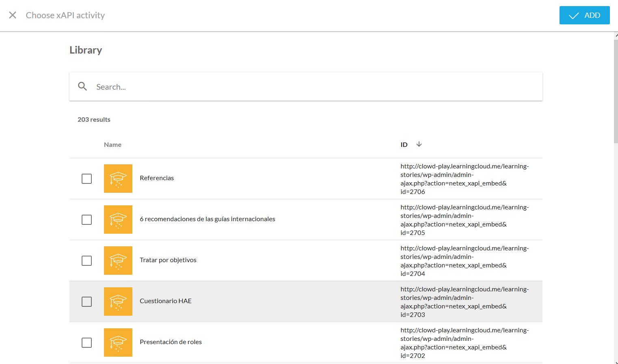Select the Tratar por objetivos name
Image resolution: width=618 pixels, height=364 pixels.
pos(168,260)
